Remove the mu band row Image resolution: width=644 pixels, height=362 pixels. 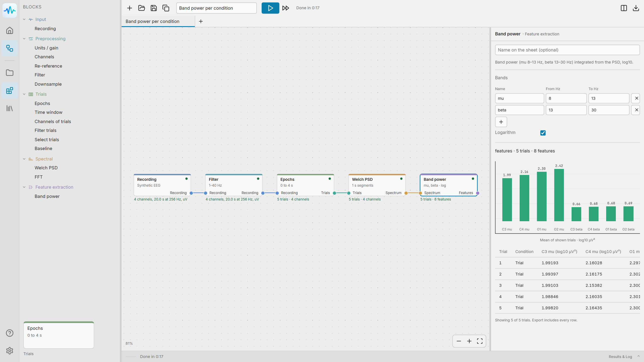click(636, 98)
